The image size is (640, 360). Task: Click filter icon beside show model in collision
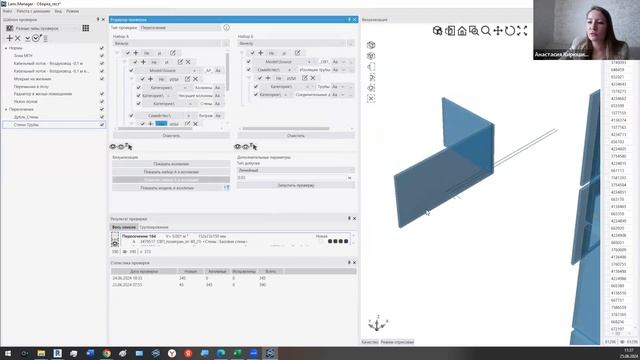(227, 188)
